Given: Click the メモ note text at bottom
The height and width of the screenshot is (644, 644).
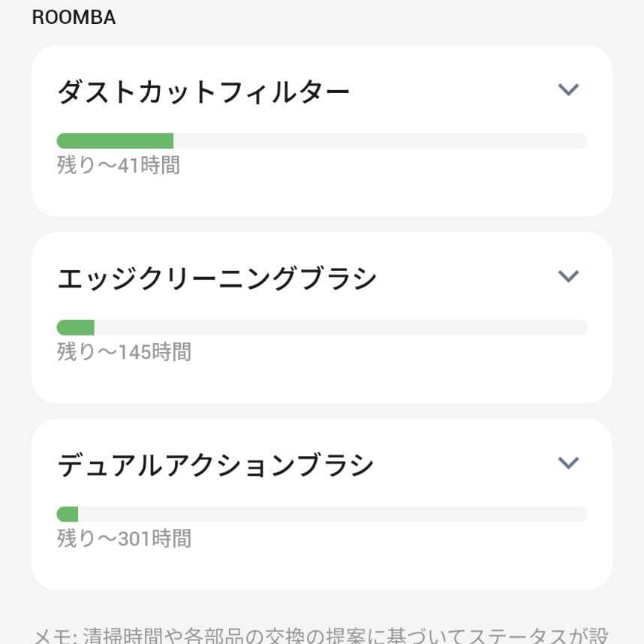Looking at the screenshot, I should pos(320,636).
